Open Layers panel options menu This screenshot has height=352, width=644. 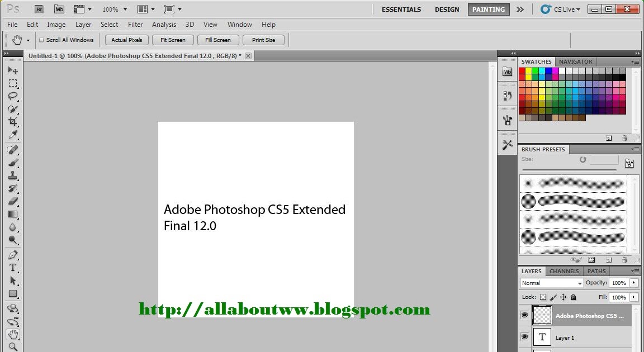pos(636,271)
